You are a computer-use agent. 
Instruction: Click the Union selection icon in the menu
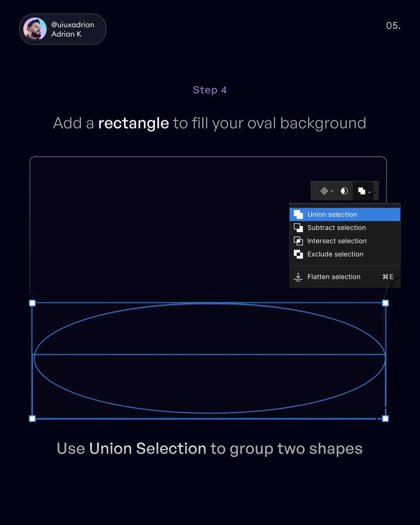298,214
